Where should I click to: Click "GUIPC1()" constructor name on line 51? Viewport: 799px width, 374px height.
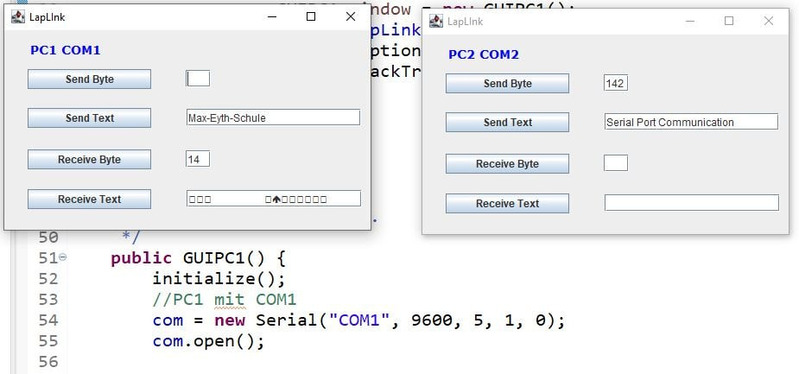coord(224,258)
